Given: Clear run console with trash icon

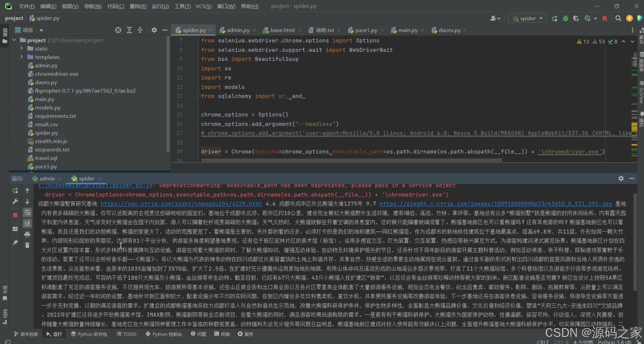Looking at the screenshot, I should pyautogui.click(x=27, y=245).
